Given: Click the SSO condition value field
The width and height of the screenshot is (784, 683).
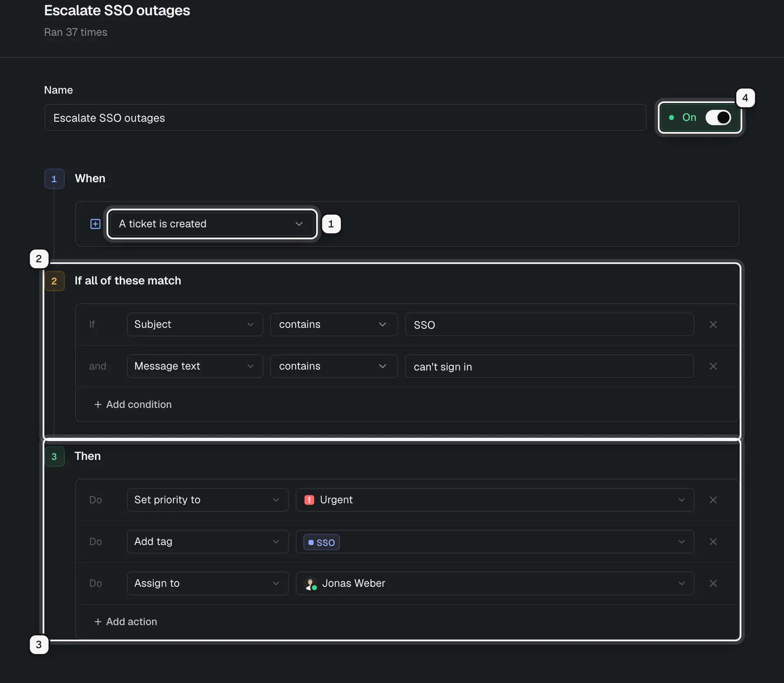Looking at the screenshot, I should (549, 324).
